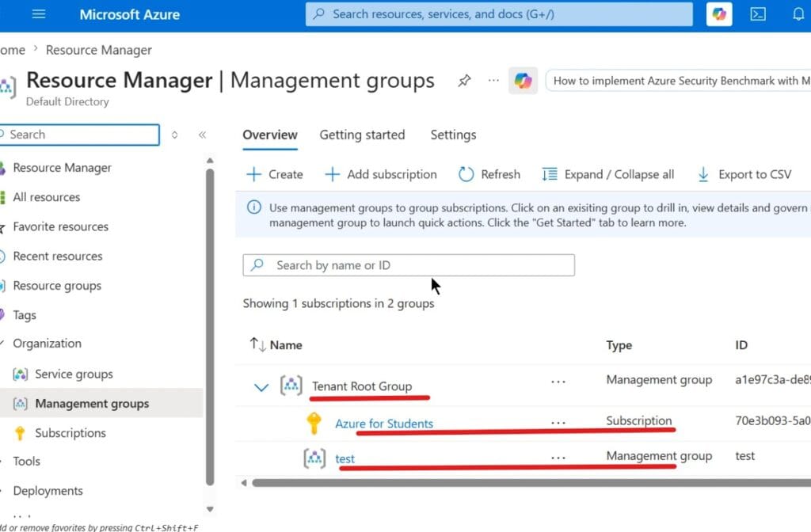Open Favorite resources in the sidebar
Screen dimensions: 811x532
(60, 226)
